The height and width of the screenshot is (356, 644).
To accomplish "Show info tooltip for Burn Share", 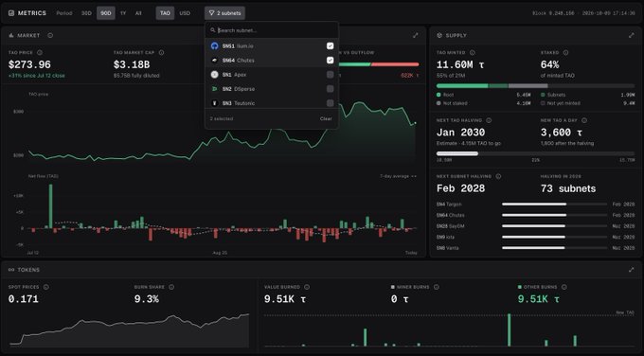I will 171,287.
